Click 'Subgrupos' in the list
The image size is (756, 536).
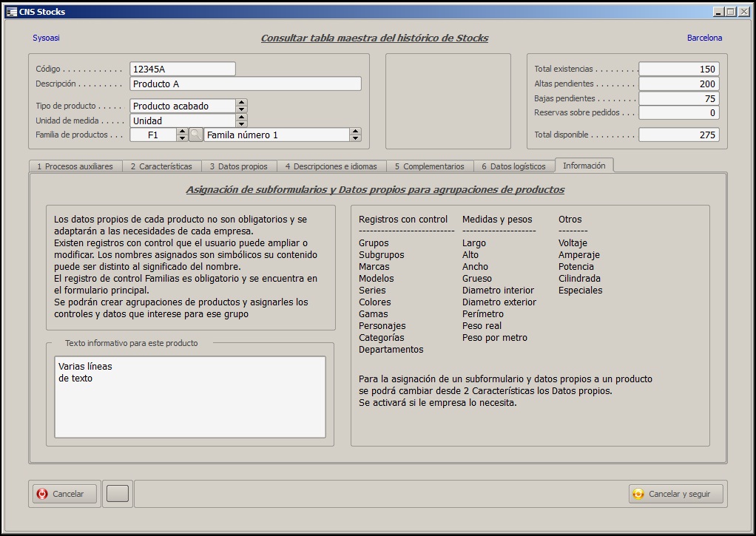(x=382, y=255)
